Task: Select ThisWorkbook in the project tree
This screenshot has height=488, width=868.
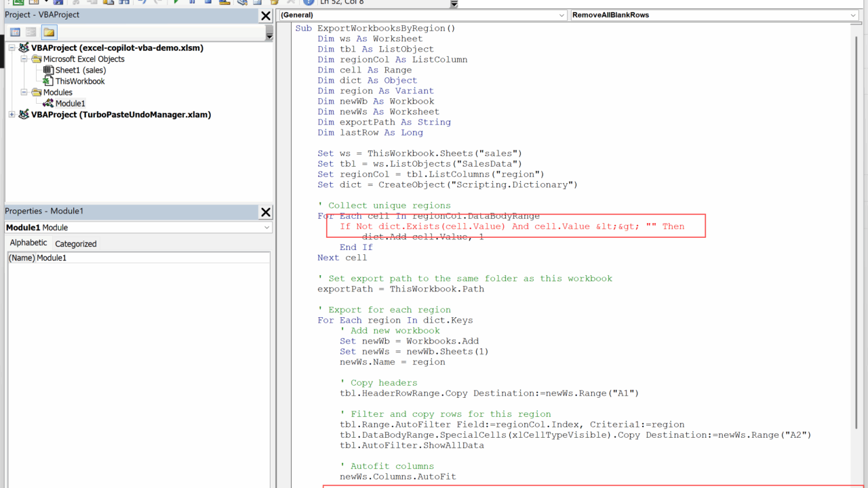Action: click(80, 81)
